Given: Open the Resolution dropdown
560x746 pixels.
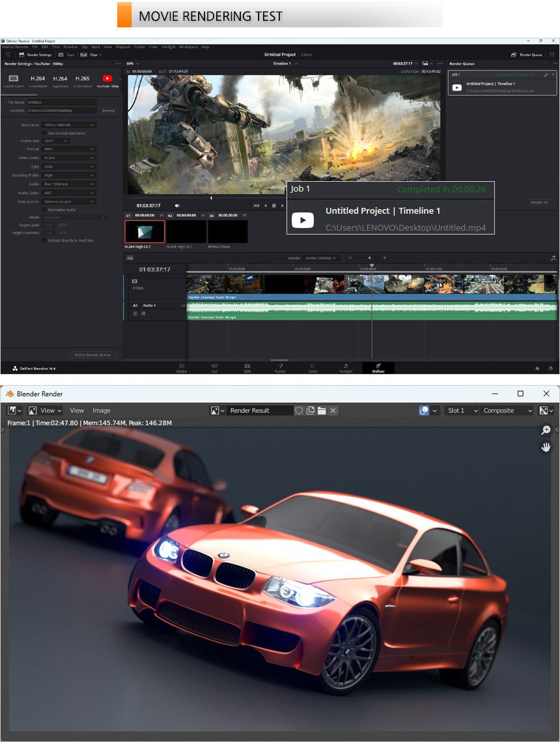Looking at the screenshot, I should (69, 125).
